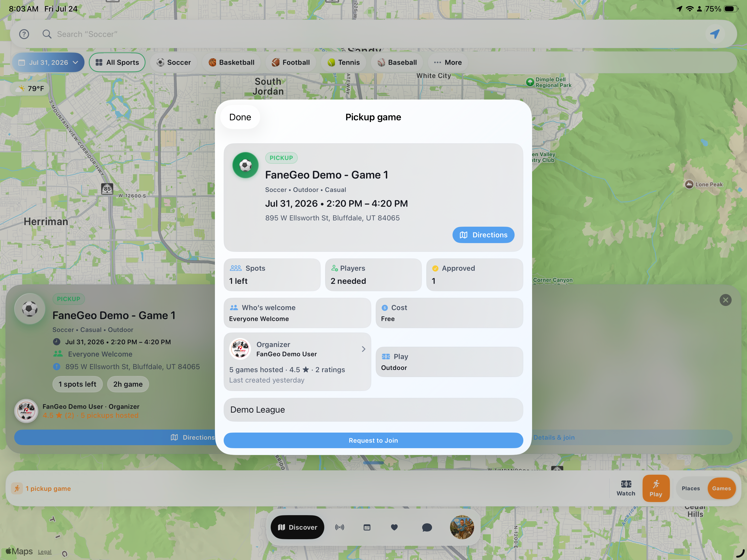Open the Discover tab
Screen dimensions: 747x560
[297, 527]
